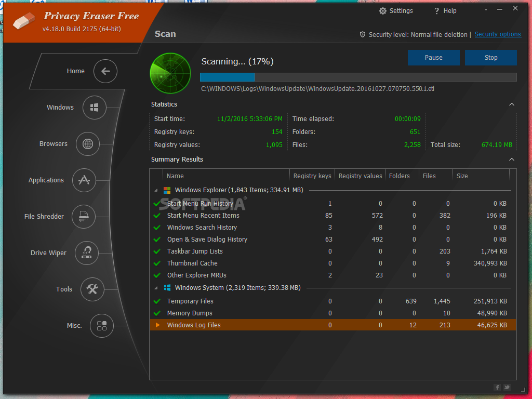The height and width of the screenshot is (399, 532).
Task: Open the Windows section icon
Action: pos(95,108)
